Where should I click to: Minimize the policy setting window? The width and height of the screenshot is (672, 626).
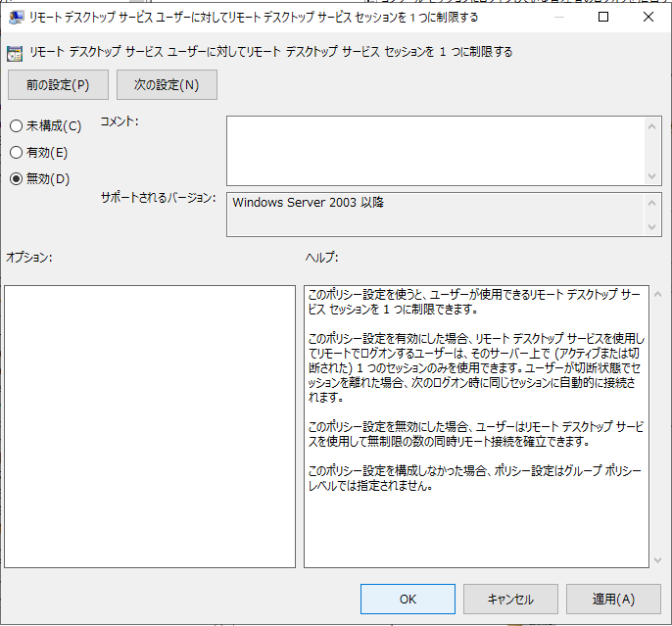pyautogui.click(x=558, y=17)
